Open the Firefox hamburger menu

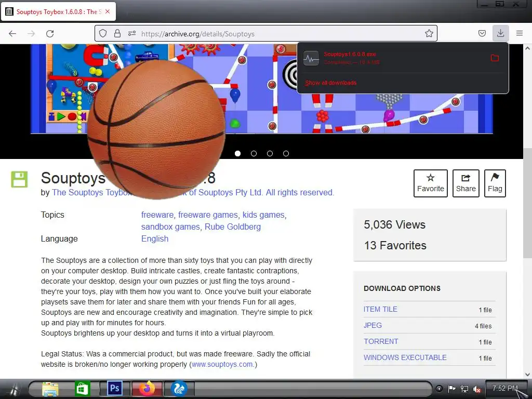click(x=520, y=33)
